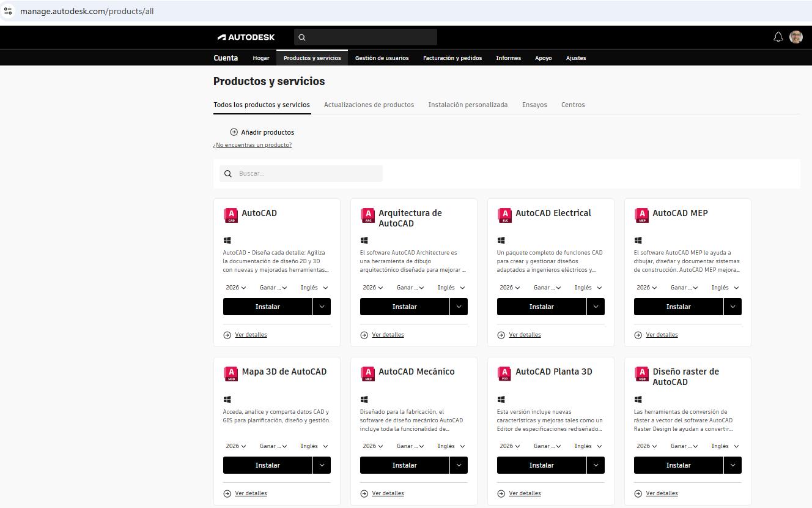Image resolution: width=812 pixels, height=508 pixels.
Task: Click Windows icon on Arquitectura de AutoCAD card
Action: [x=364, y=241]
